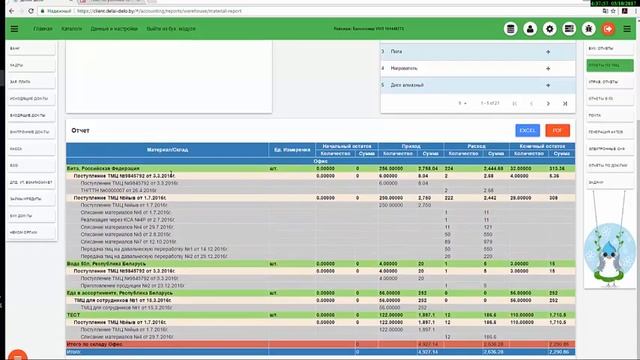The image size is (640, 360).
Task: Open the user profile icon
Action: point(530,29)
